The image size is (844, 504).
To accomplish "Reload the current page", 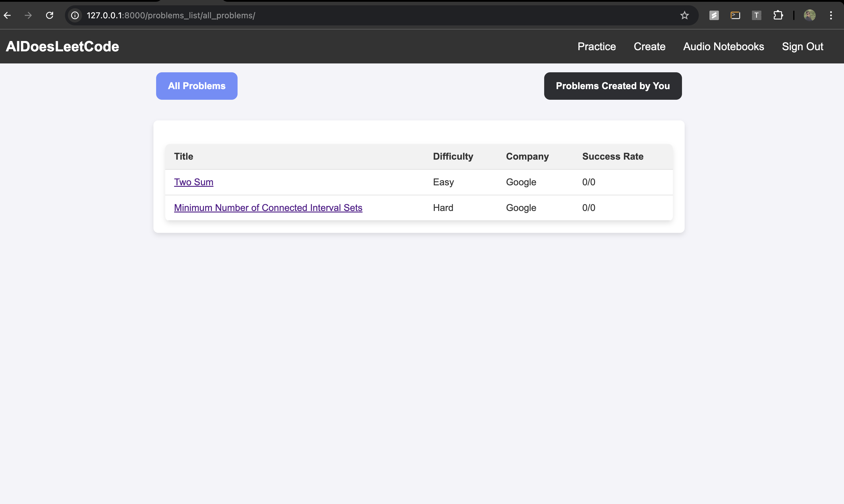I will coord(50,15).
